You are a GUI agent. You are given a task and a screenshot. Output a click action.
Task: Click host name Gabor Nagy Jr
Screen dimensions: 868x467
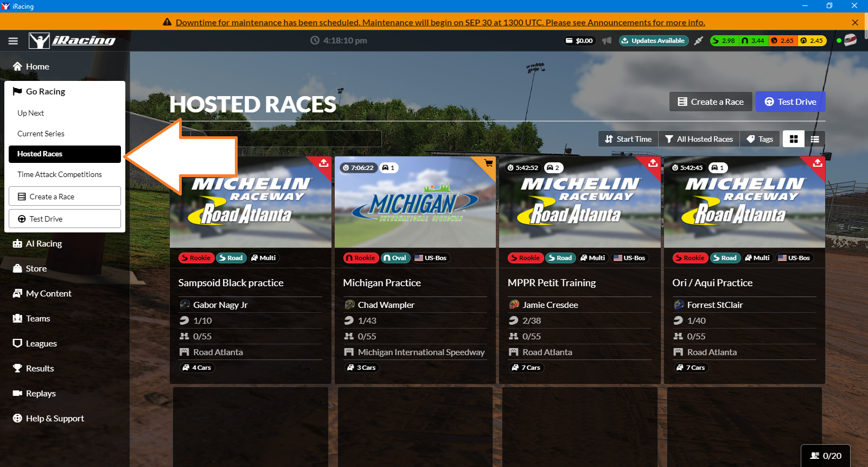pyautogui.click(x=220, y=305)
